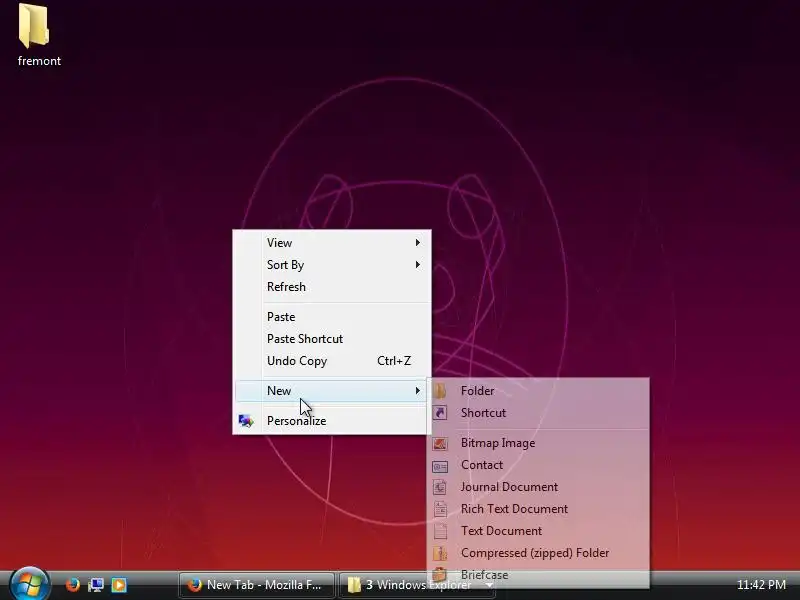Image resolution: width=800 pixels, height=600 pixels.
Task: Choose Personalize from the context menu
Action: tap(331, 421)
